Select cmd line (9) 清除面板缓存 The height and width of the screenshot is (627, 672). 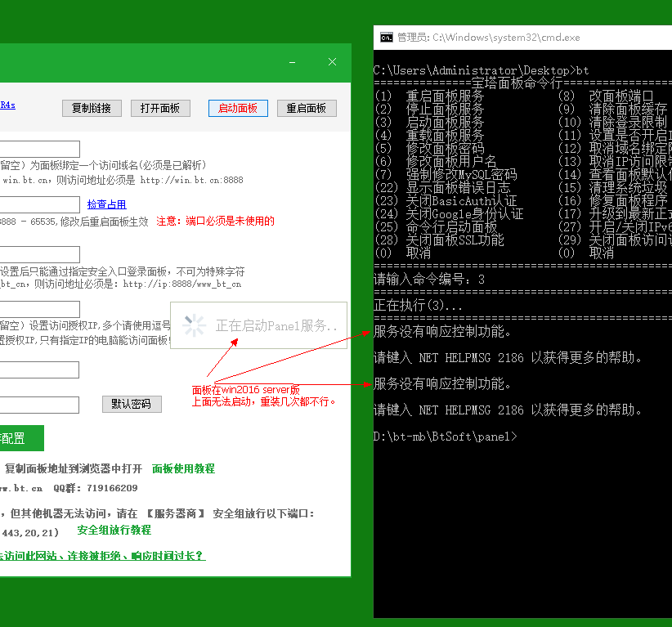(613, 110)
